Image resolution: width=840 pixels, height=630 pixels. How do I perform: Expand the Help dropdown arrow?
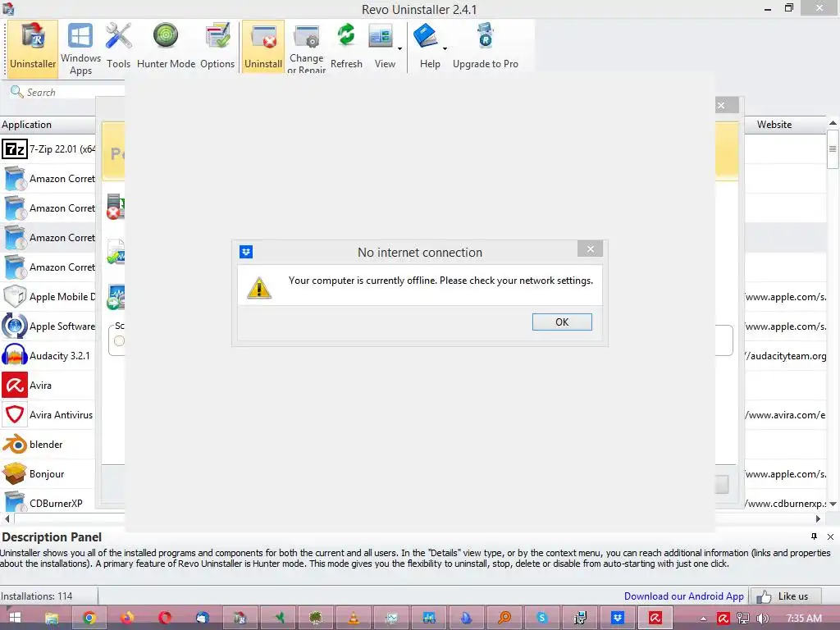click(445, 48)
